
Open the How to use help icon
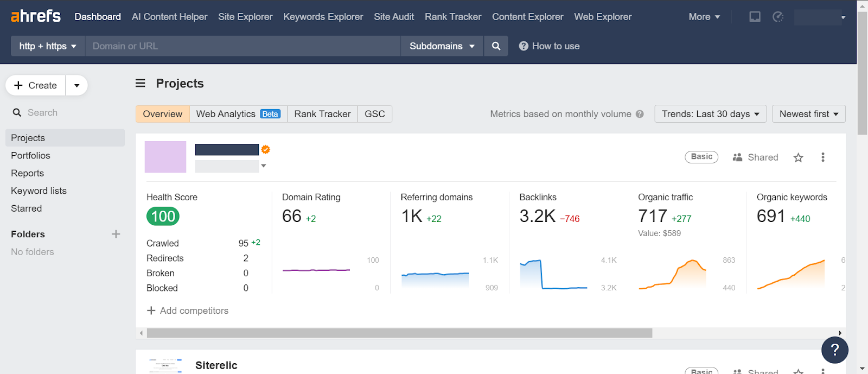point(524,46)
